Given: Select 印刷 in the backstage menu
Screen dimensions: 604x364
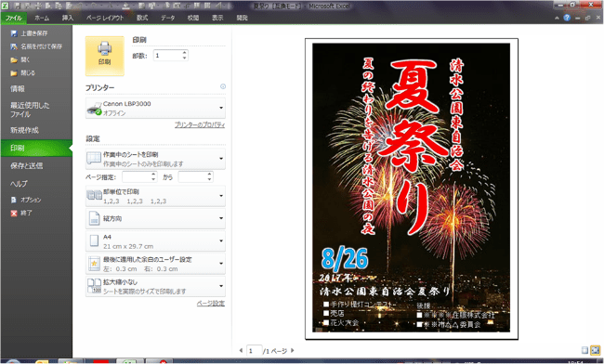Looking at the screenshot, I should point(36,149).
